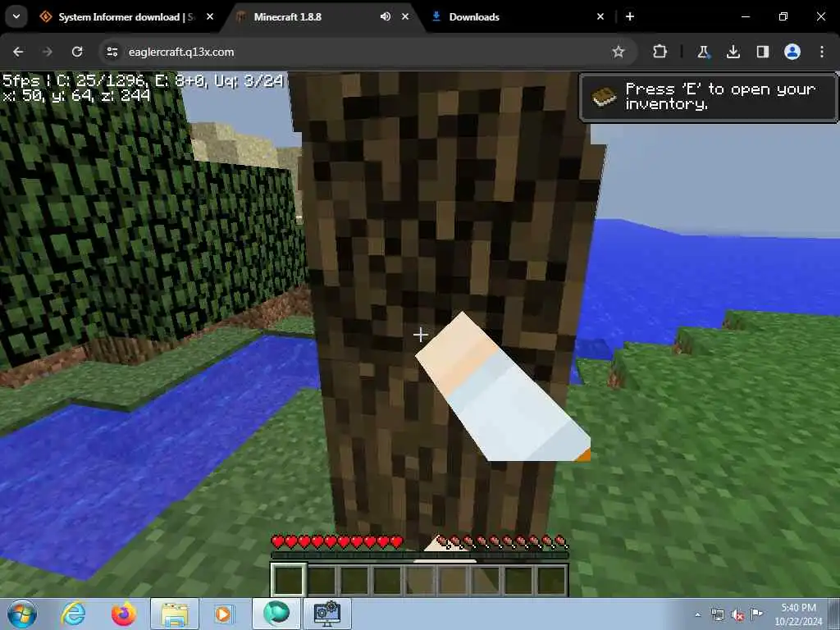
Task: Open the monitor-with-gears taskbar app
Action: click(x=327, y=614)
